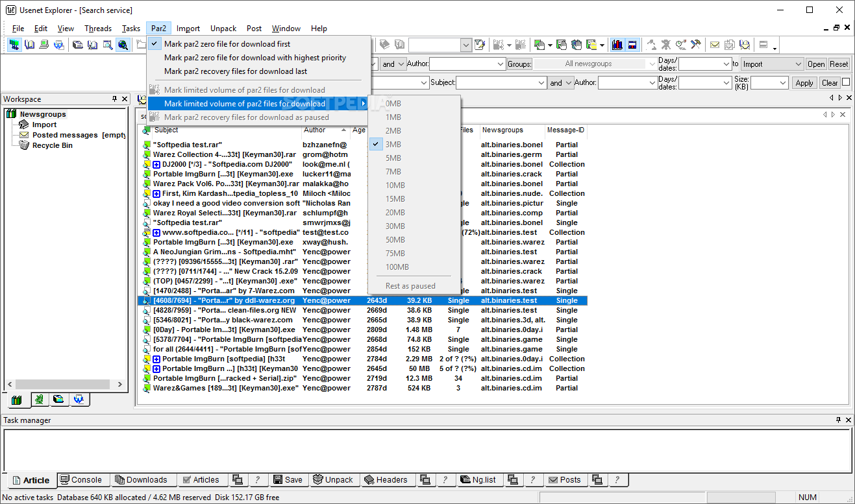This screenshot has height=504, width=855.
Task: Click the black folder toolbar icon
Action: 78,45
